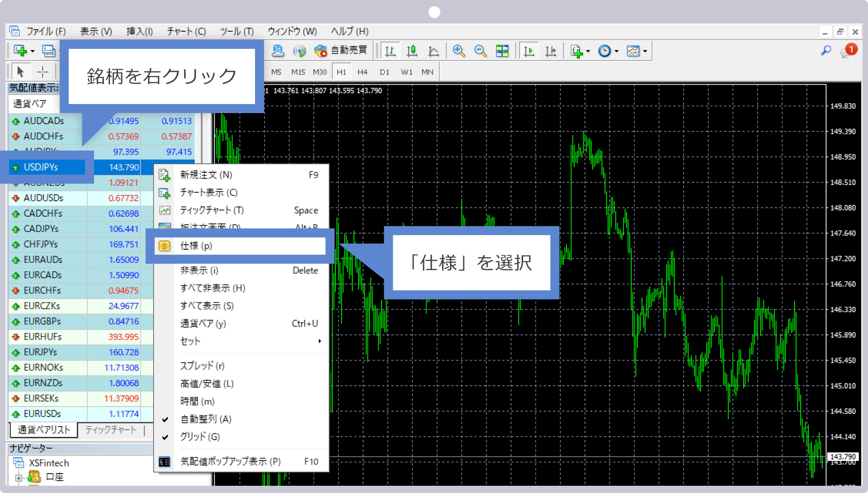Click the clock periods icon

pos(604,51)
